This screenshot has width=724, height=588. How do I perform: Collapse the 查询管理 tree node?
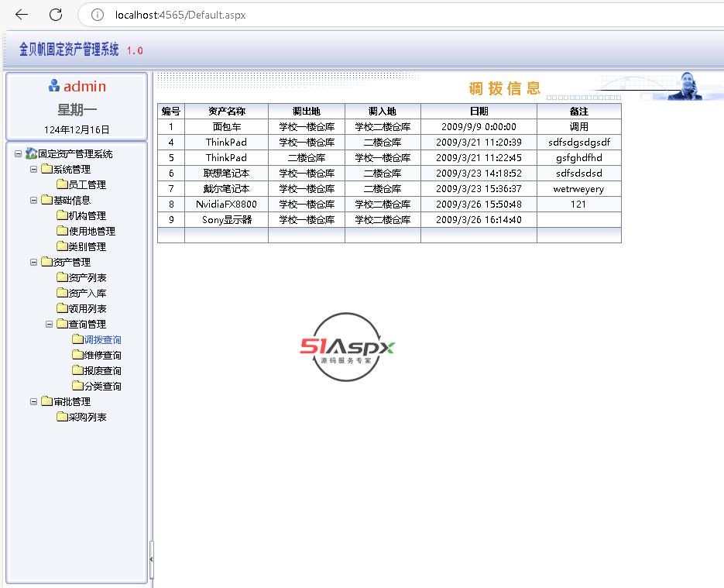click(x=50, y=324)
